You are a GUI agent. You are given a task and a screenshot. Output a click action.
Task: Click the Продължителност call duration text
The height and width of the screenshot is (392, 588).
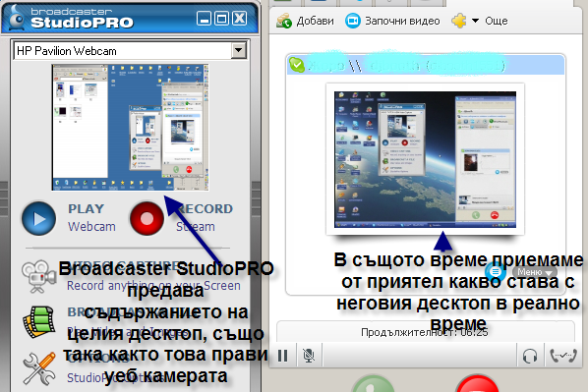coord(425,332)
